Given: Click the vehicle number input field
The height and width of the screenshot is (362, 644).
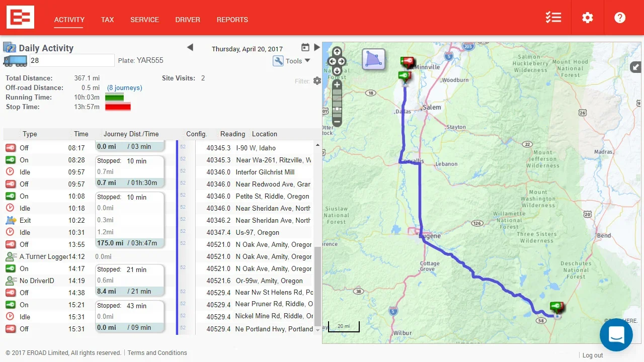Looking at the screenshot, I should coord(71,60).
